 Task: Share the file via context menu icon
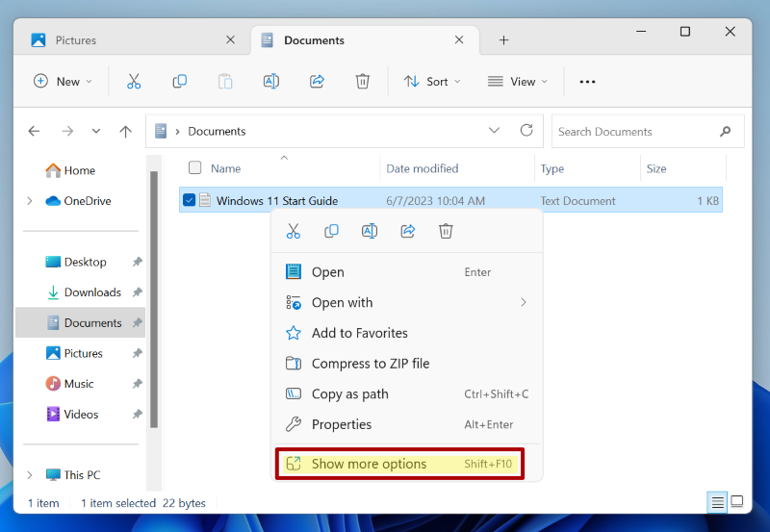407,231
